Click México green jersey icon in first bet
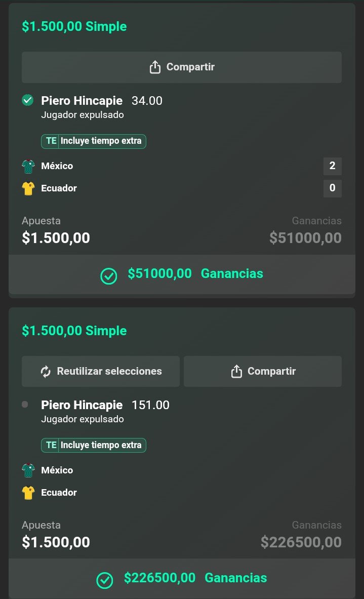Image resolution: width=364 pixels, height=599 pixels. (x=28, y=166)
